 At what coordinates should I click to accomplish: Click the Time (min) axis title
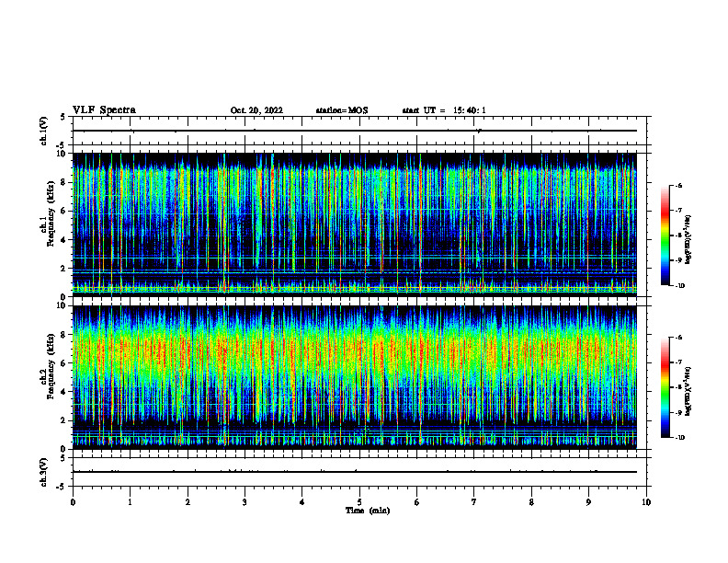click(368, 511)
